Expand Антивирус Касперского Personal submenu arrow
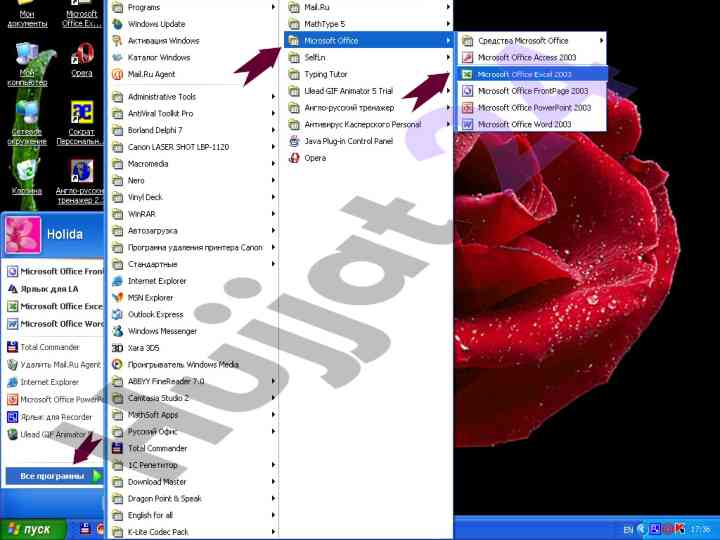 coord(448,124)
